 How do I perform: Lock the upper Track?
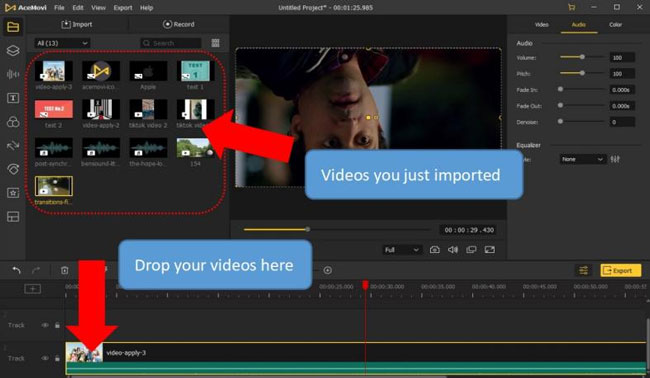[x=57, y=325]
